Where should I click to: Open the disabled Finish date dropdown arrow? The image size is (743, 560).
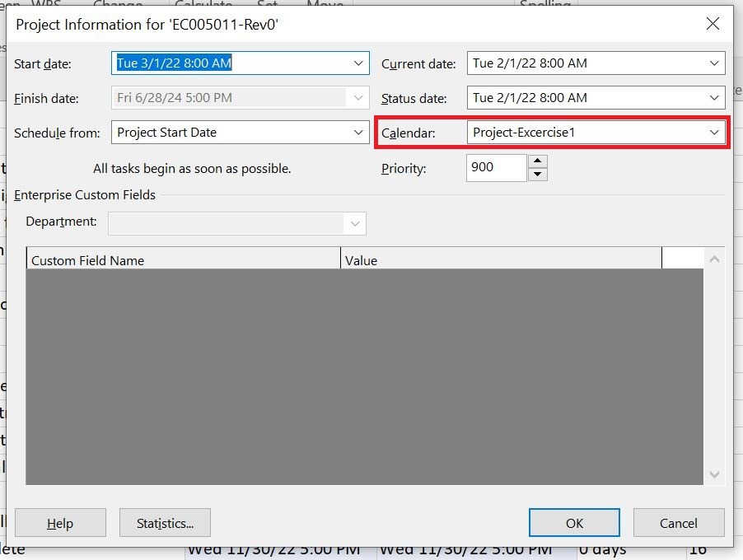tap(358, 98)
